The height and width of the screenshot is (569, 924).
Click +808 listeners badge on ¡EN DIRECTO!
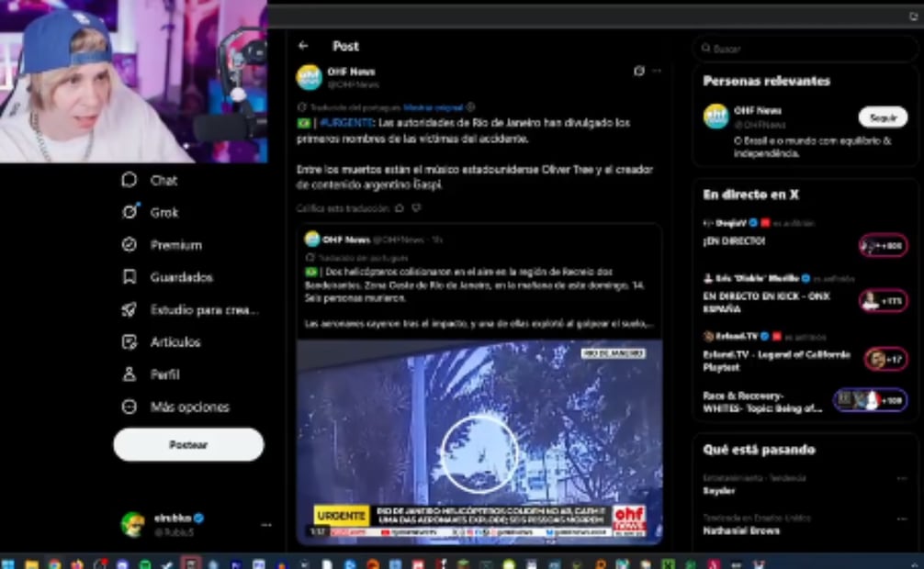(883, 246)
